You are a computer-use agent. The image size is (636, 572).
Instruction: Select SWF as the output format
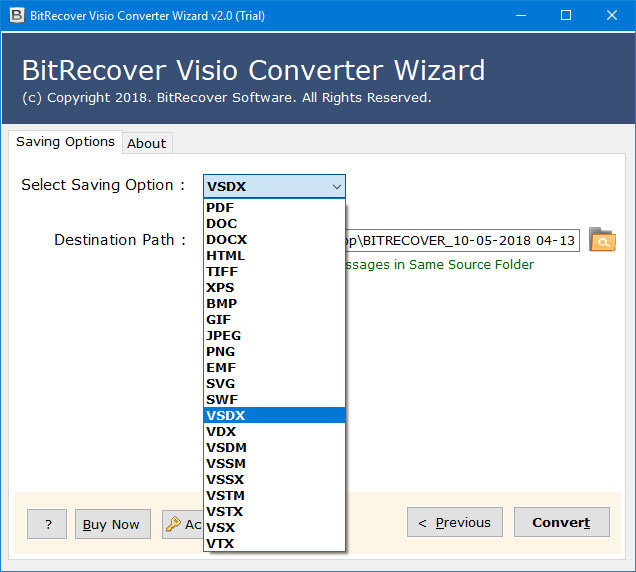pos(274,400)
